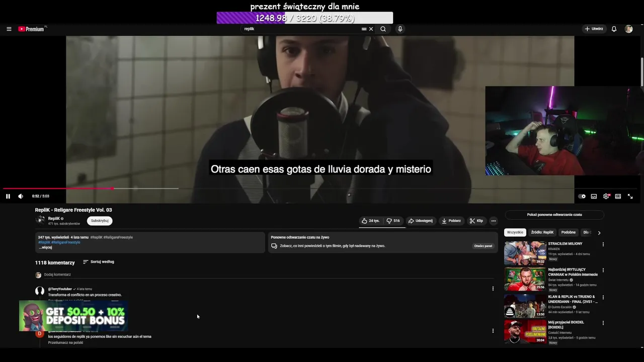Viewport: 644px width, 362px height.
Task: Toggle subtitles captions button
Action: pos(594,196)
